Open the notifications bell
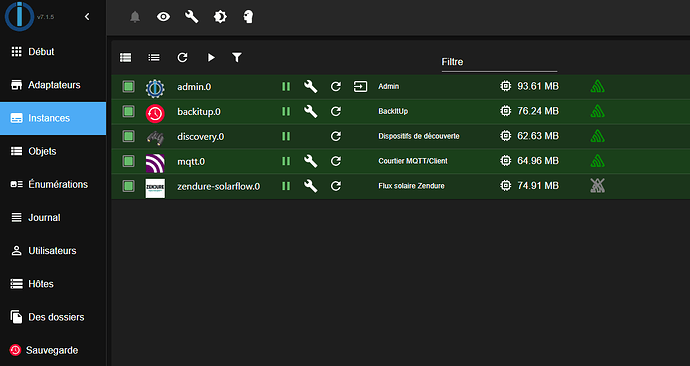 tap(135, 17)
